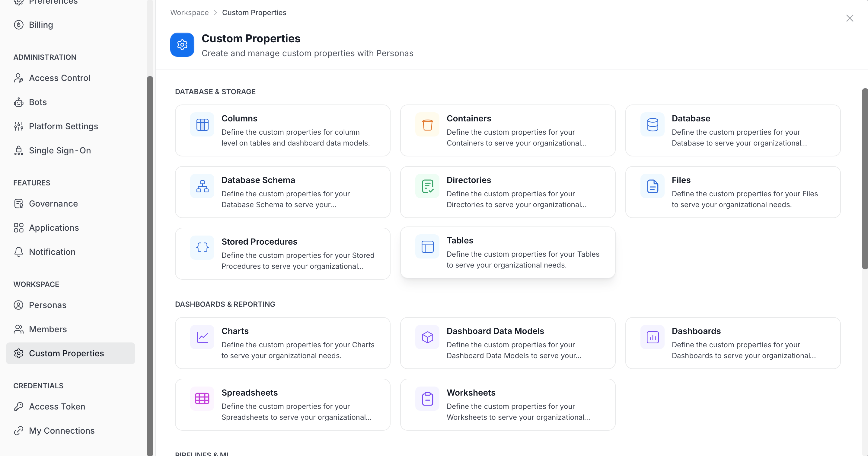The width and height of the screenshot is (868, 456).
Task: Open the Billing settings page
Action: [x=71, y=25]
